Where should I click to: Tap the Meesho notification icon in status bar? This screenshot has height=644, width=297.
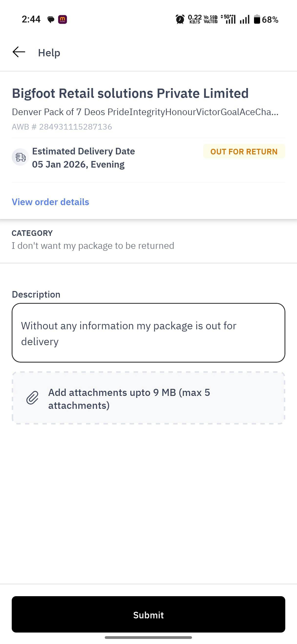point(62,19)
